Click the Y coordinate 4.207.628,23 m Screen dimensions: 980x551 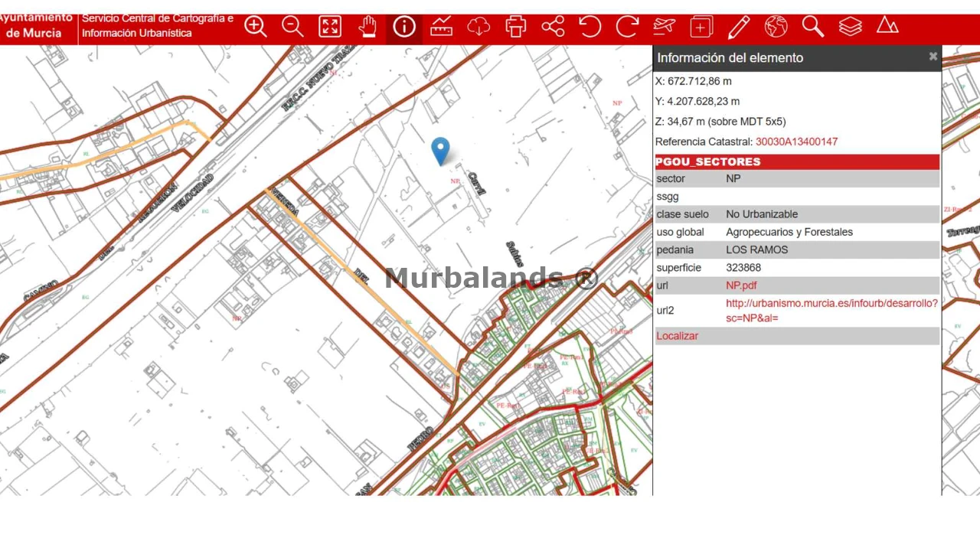697,101
